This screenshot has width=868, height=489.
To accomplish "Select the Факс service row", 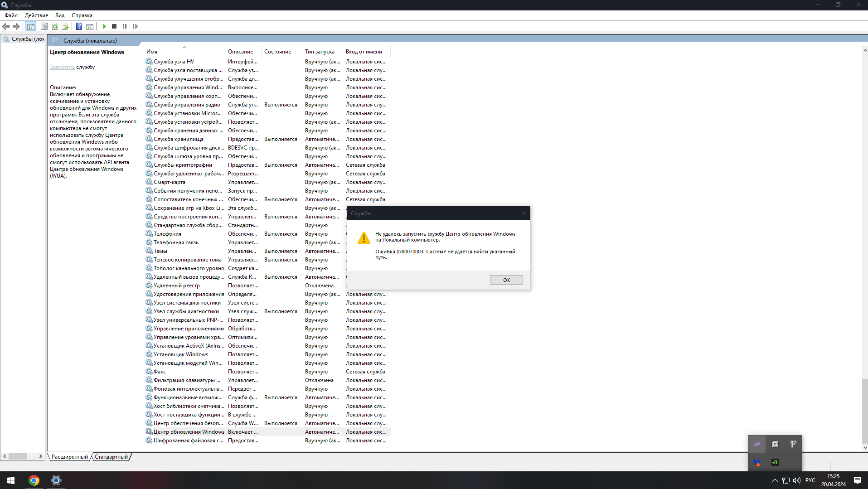I will tap(267, 372).
